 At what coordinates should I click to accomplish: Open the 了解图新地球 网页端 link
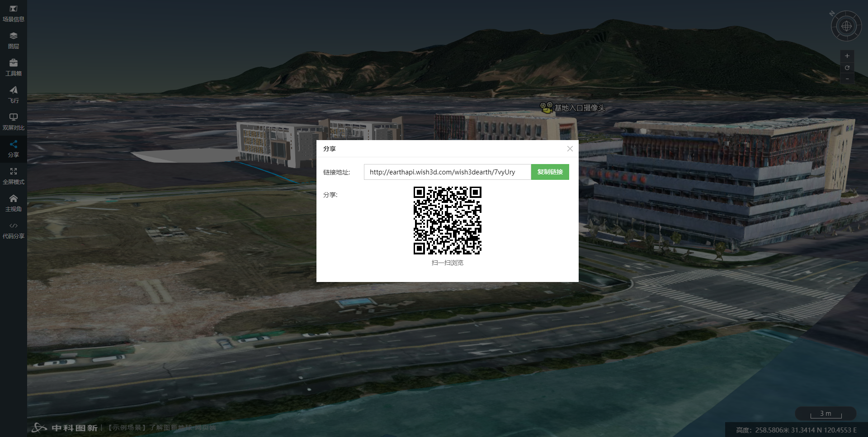(182, 428)
